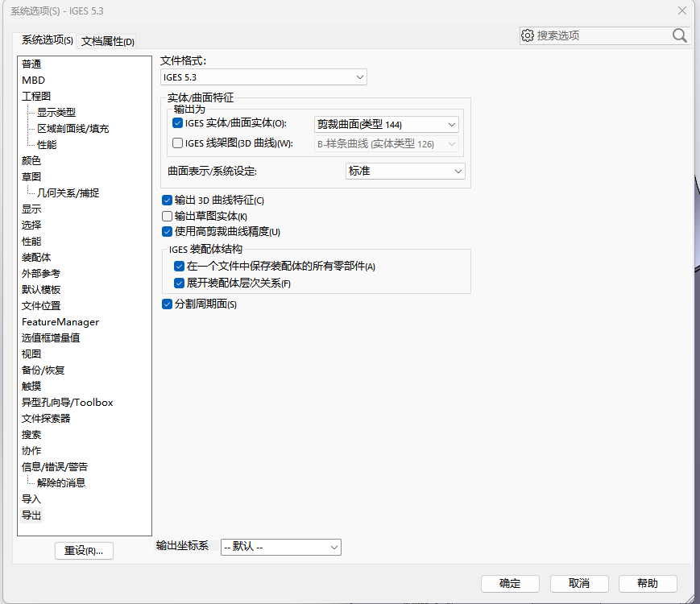Click the gear icon in search box
Image resolution: width=700 pixels, height=604 pixels.
pos(528,35)
